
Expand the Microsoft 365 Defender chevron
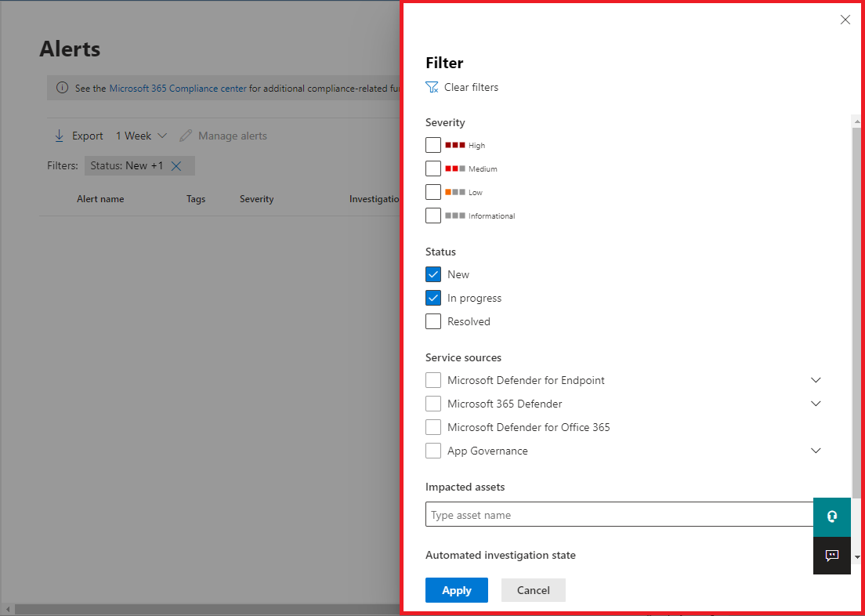816,404
